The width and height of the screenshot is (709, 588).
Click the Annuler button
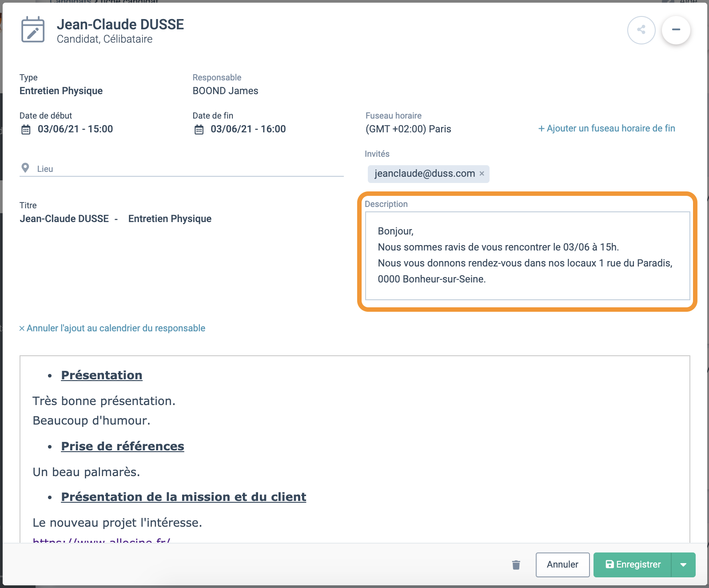[x=562, y=565]
